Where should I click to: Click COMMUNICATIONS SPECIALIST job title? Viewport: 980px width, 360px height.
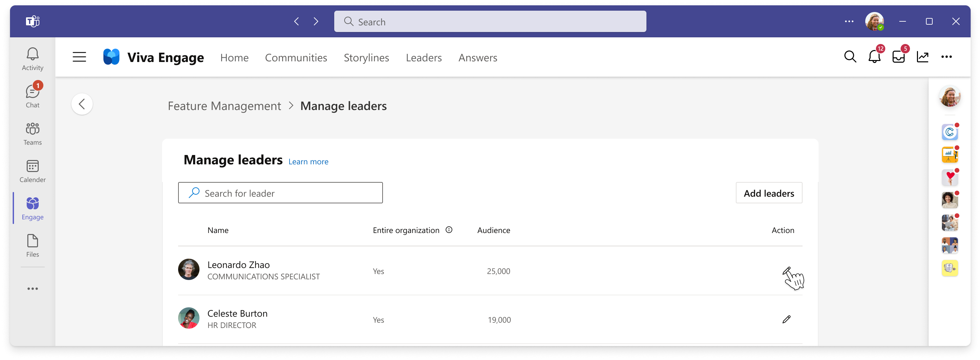coord(263,276)
